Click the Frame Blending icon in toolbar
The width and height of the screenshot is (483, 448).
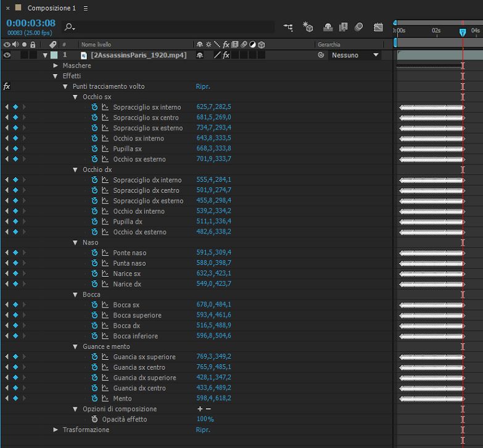click(x=344, y=28)
